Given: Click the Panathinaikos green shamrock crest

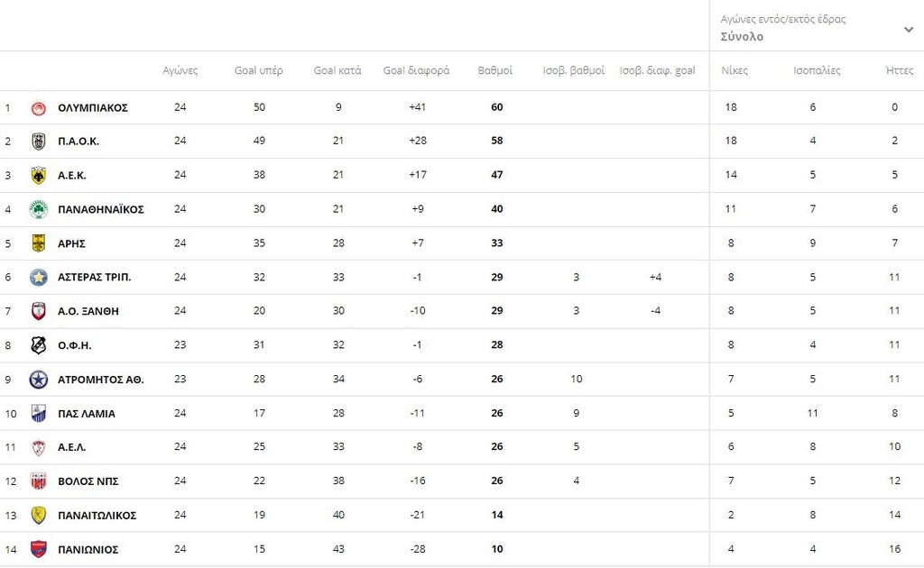Looking at the screenshot, I should pos(38,209).
